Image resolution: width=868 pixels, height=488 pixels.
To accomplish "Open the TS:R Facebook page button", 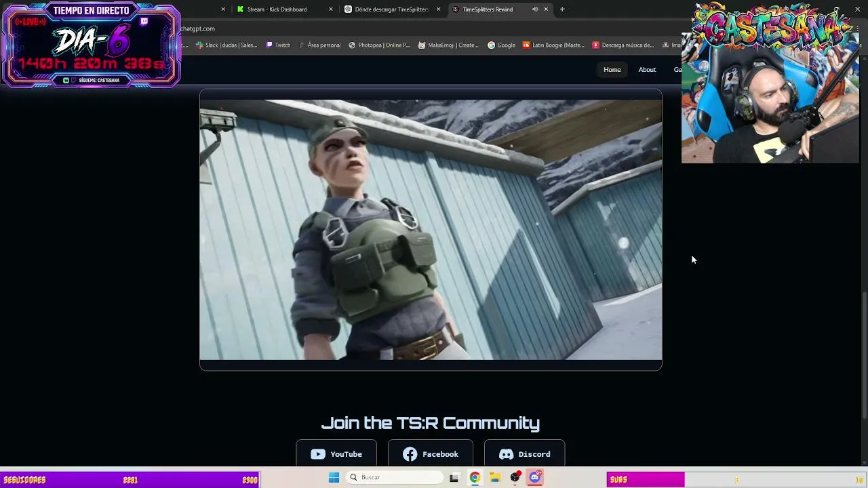I will 431,454.
